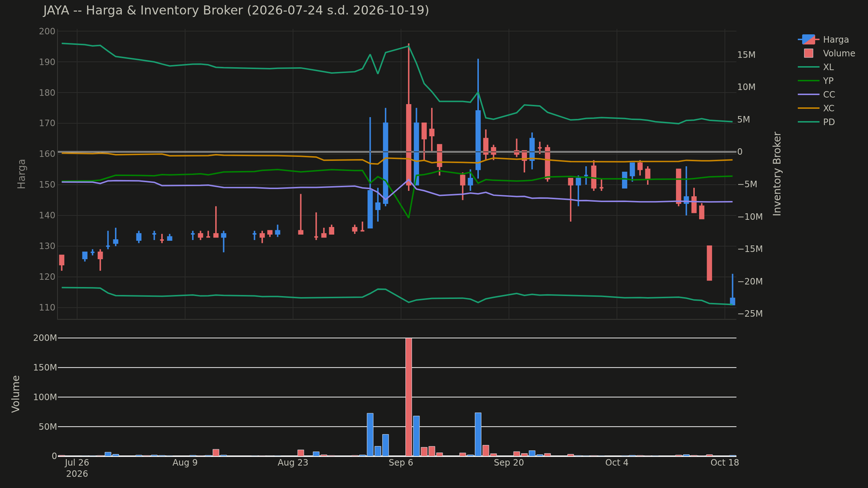Click the Sep 20 date label
Screen dimensions: 868x488
pos(509,463)
